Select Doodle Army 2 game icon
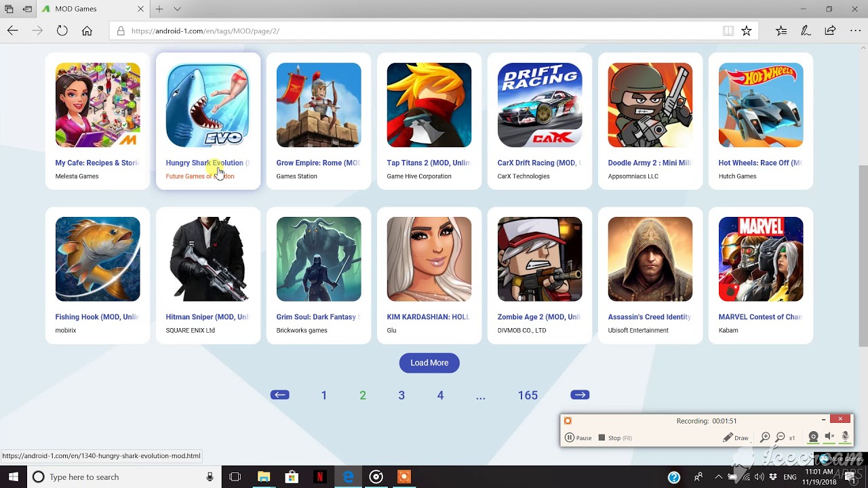868x488 pixels. 650,105
